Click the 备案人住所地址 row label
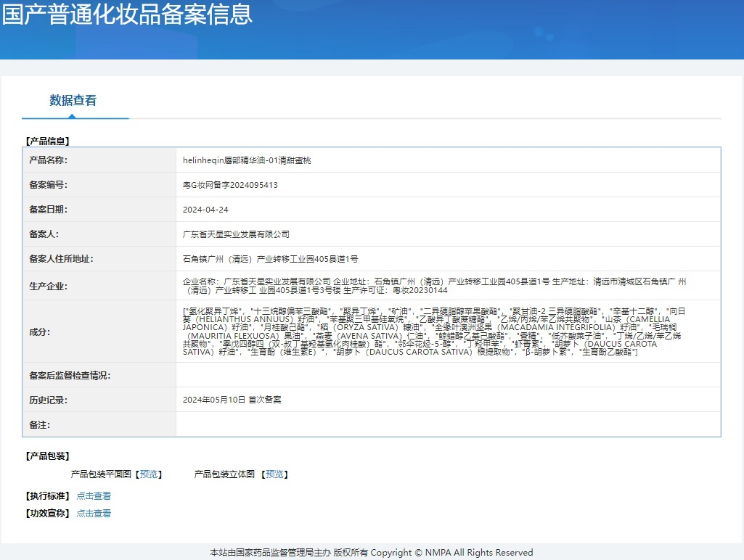 [x=61, y=259]
